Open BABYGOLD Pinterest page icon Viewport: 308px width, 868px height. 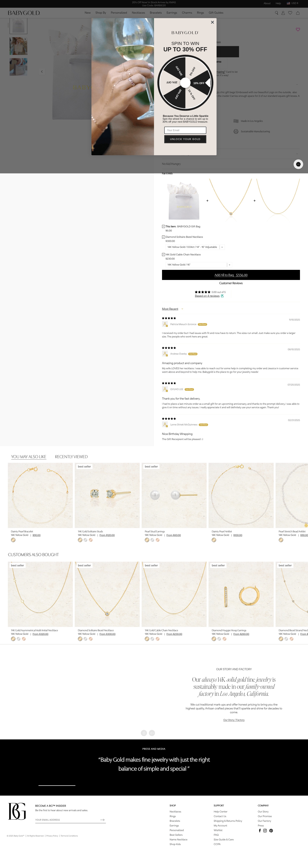(271, 831)
